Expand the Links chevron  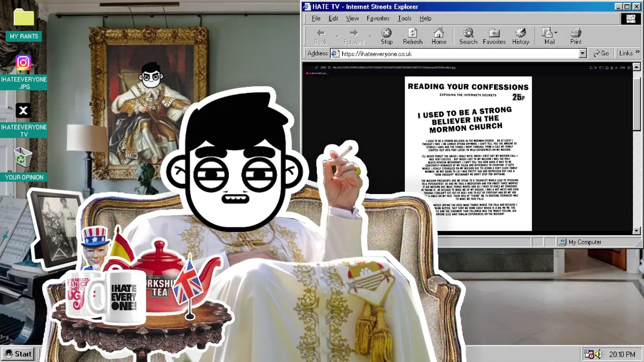tap(637, 52)
